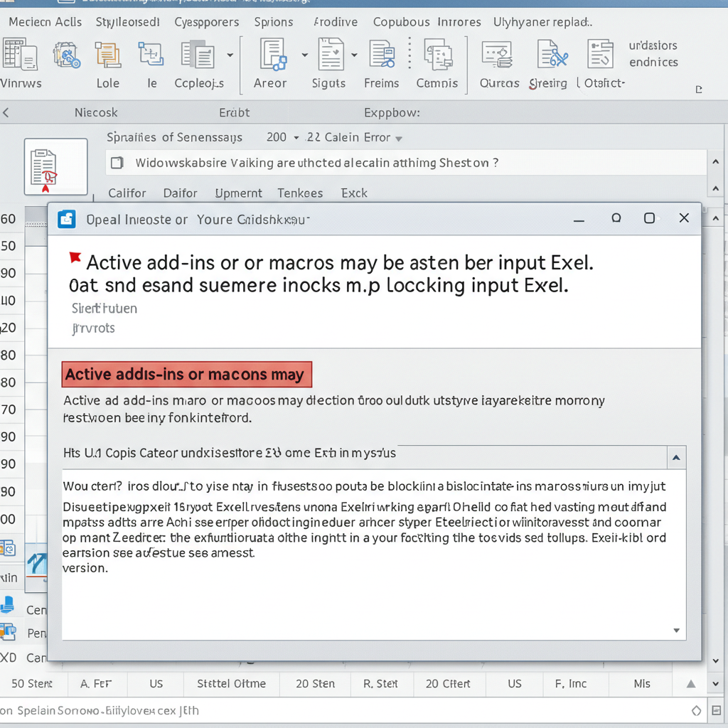Click the Lole document icon

(x=108, y=55)
